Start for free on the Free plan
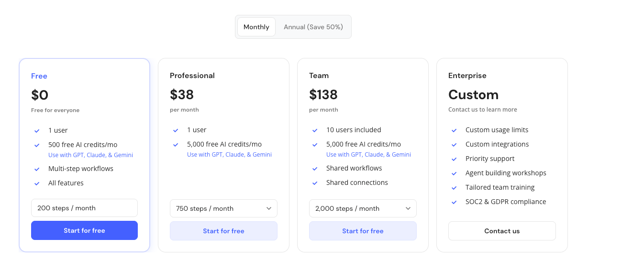The width and height of the screenshot is (644, 262). click(84, 230)
